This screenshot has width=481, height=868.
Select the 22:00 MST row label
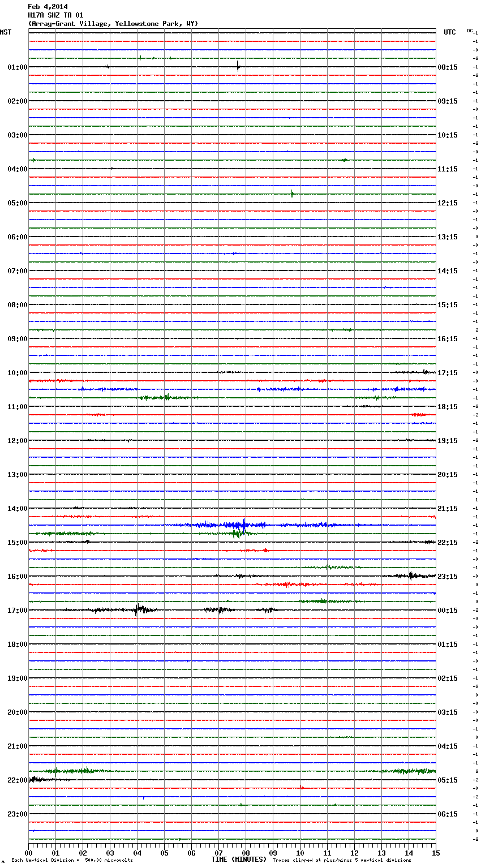17,780
